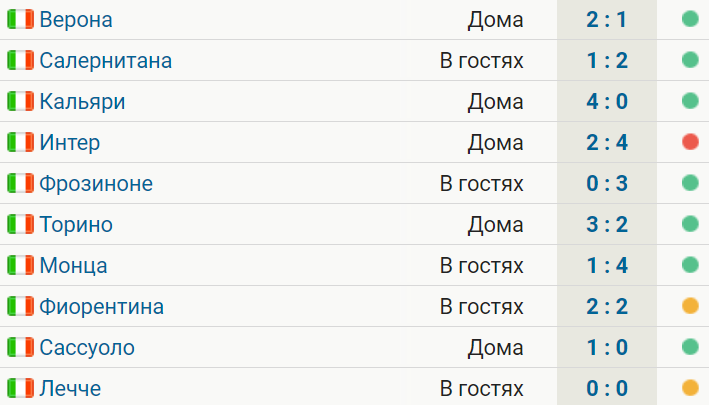Screen dimensions: 709x405
Task: Click the red loss dot in Интер row
Action: tap(689, 142)
